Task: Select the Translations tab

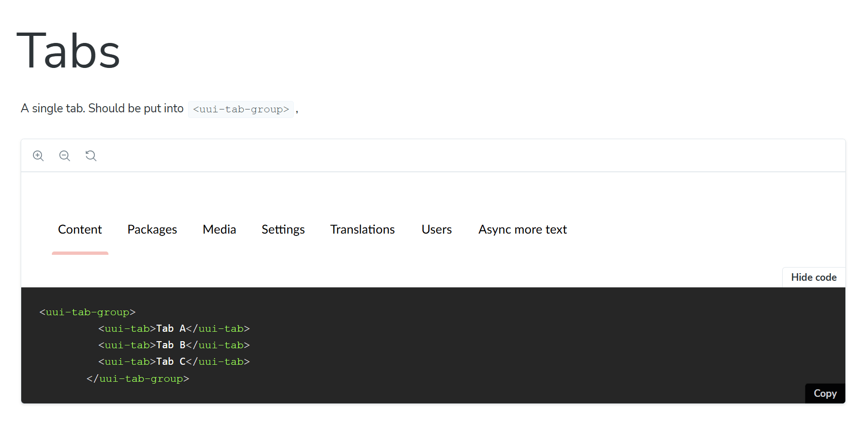Action: tap(363, 229)
